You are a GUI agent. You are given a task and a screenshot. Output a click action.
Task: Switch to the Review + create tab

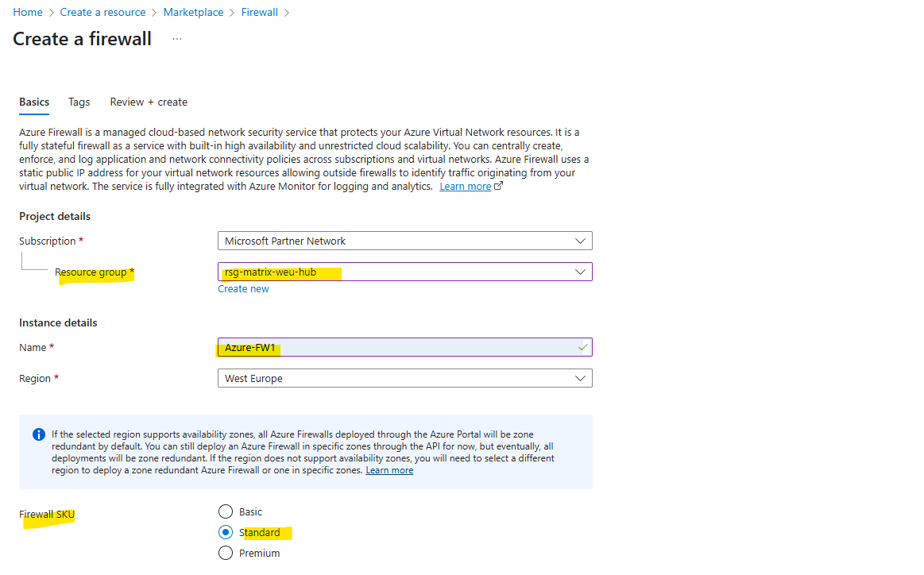149,102
